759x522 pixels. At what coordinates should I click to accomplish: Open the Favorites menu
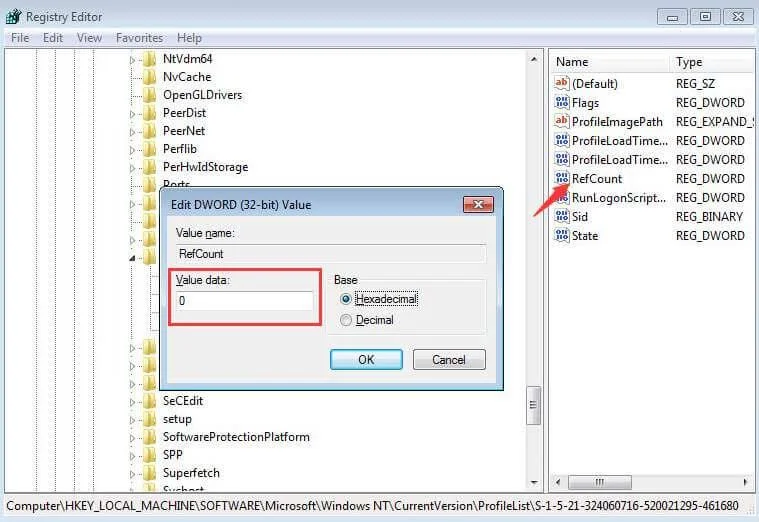click(139, 38)
